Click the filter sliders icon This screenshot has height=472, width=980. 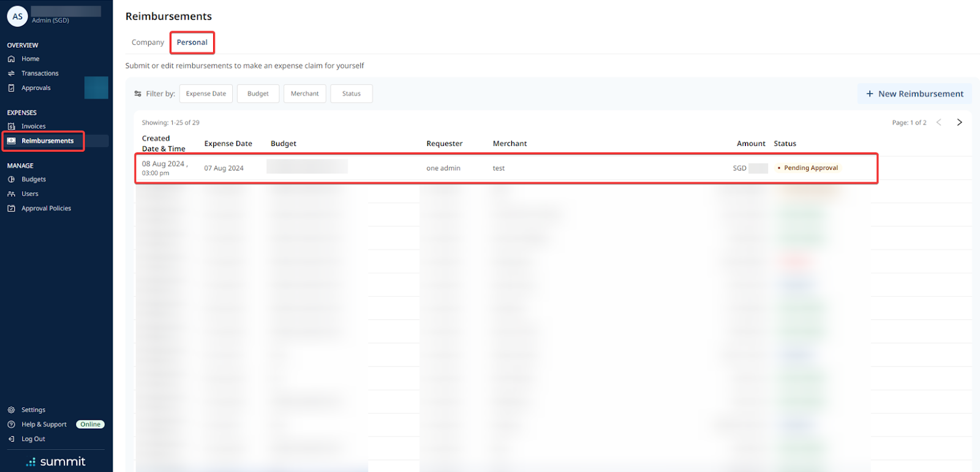138,94
